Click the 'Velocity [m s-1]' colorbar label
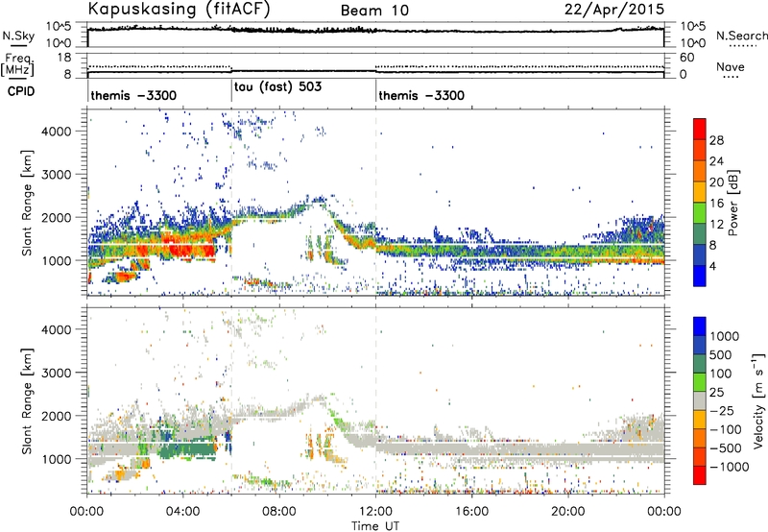The width and height of the screenshot is (768, 532). [x=758, y=400]
